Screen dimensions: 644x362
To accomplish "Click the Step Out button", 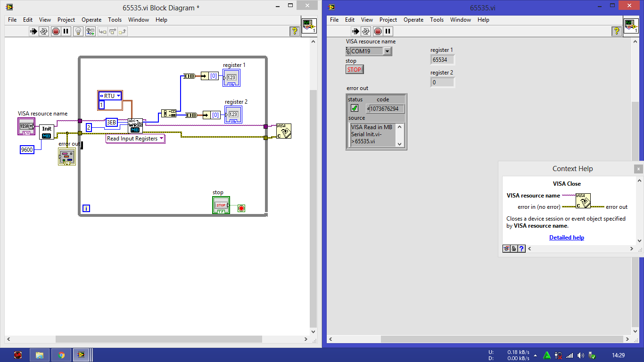I will tap(123, 32).
